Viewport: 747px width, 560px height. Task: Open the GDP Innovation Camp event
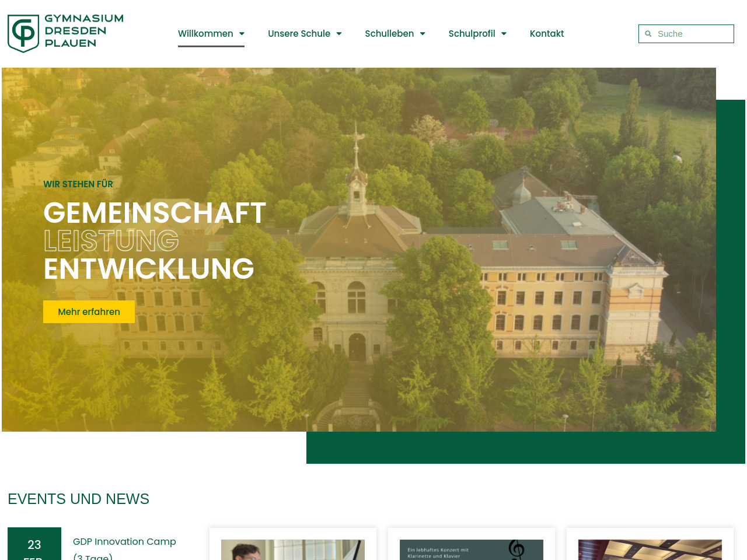[124, 542]
